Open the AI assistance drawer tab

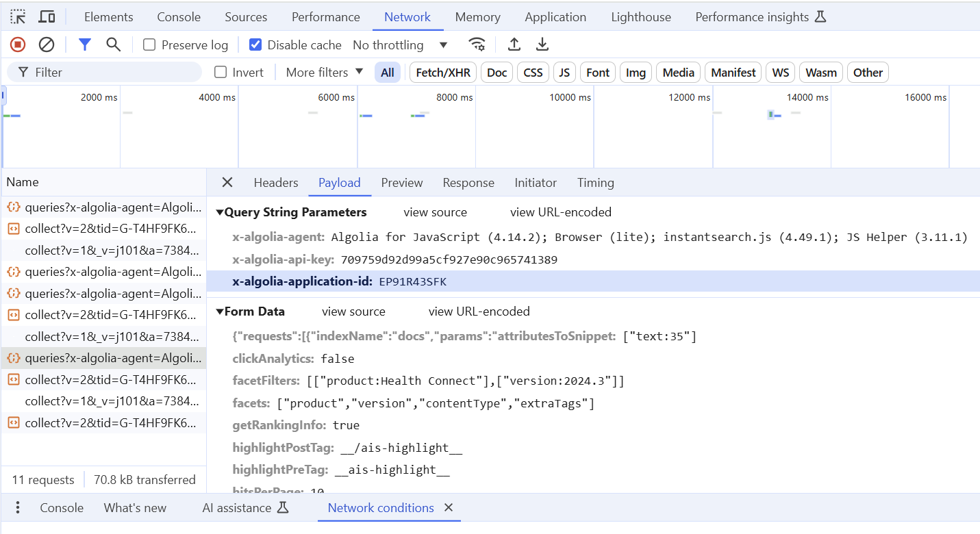tap(245, 507)
